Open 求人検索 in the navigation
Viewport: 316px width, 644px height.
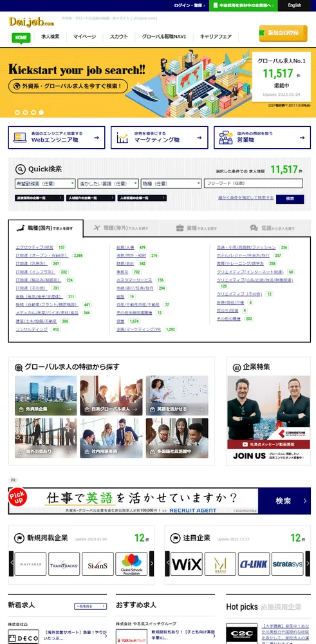point(50,37)
